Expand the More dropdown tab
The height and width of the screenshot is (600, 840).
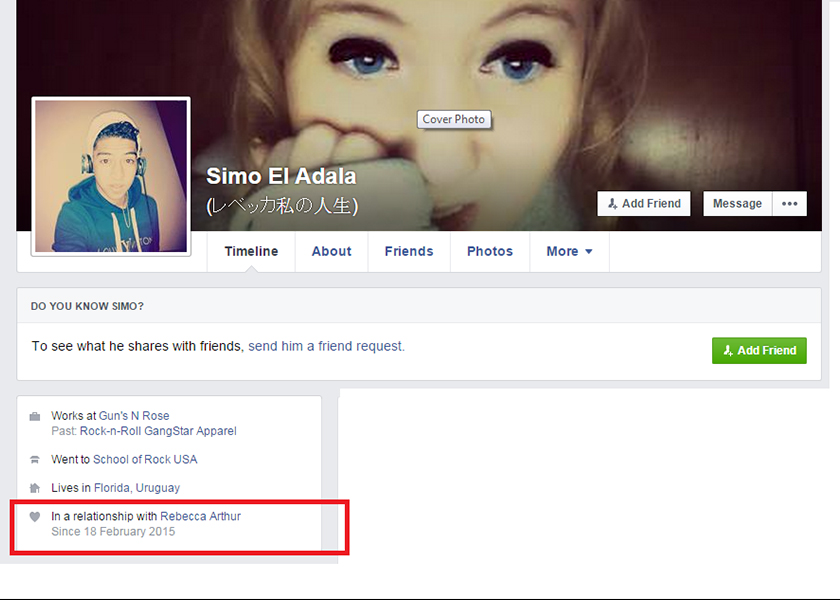(x=569, y=252)
